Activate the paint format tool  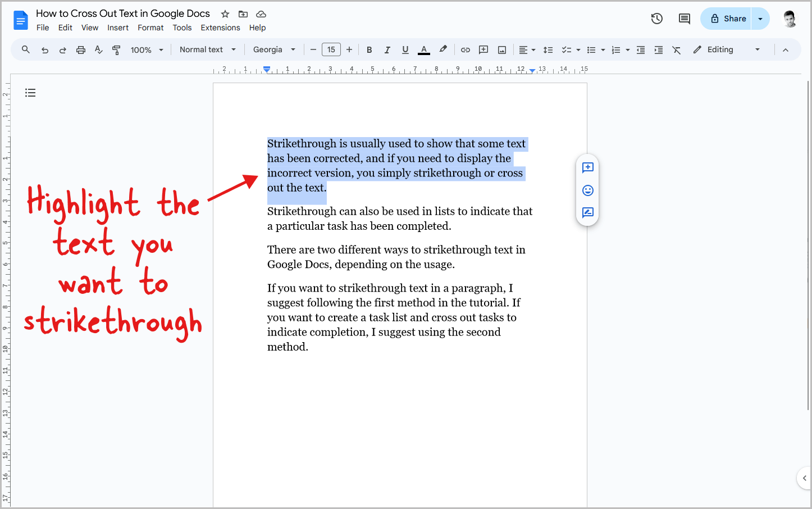coord(116,50)
